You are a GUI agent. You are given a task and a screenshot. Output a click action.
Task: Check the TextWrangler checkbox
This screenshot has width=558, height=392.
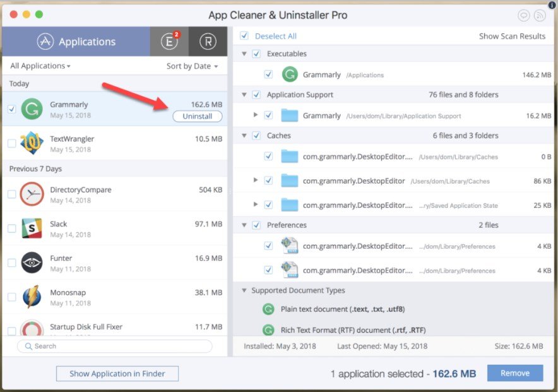click(x=12, y=143)
